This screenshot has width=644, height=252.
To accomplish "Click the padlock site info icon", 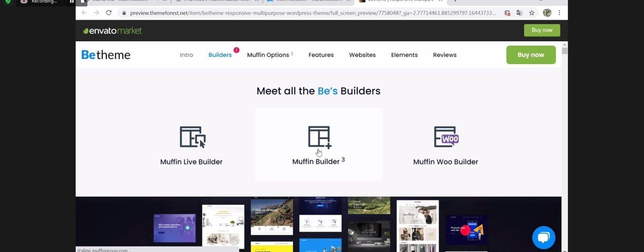I will 124,13.
